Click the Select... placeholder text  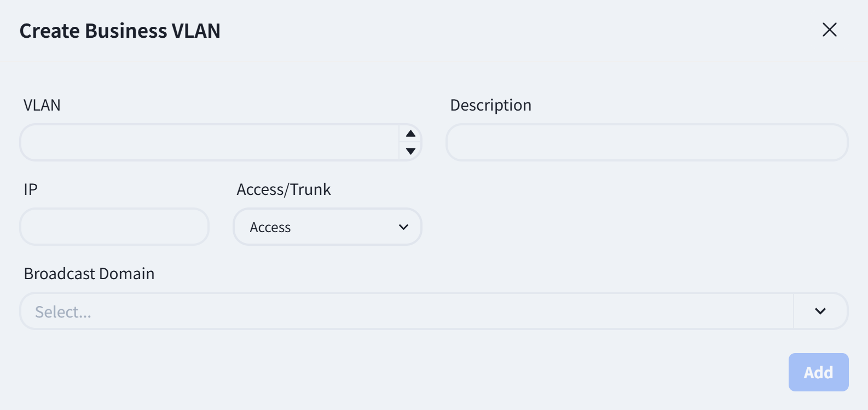coord(63,312)
